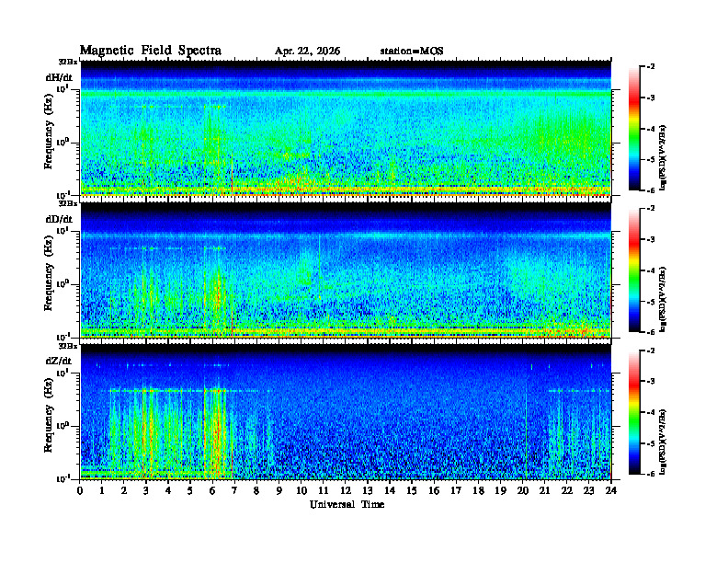Click hour tick label 16 on time axis
Screen dimensions: 728x563
(434, 490)
